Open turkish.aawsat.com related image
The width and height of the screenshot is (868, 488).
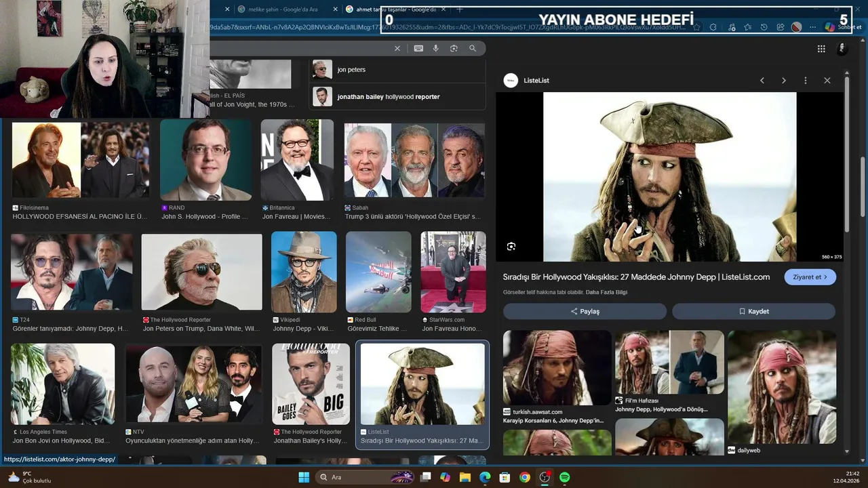(x=557, y=367)
